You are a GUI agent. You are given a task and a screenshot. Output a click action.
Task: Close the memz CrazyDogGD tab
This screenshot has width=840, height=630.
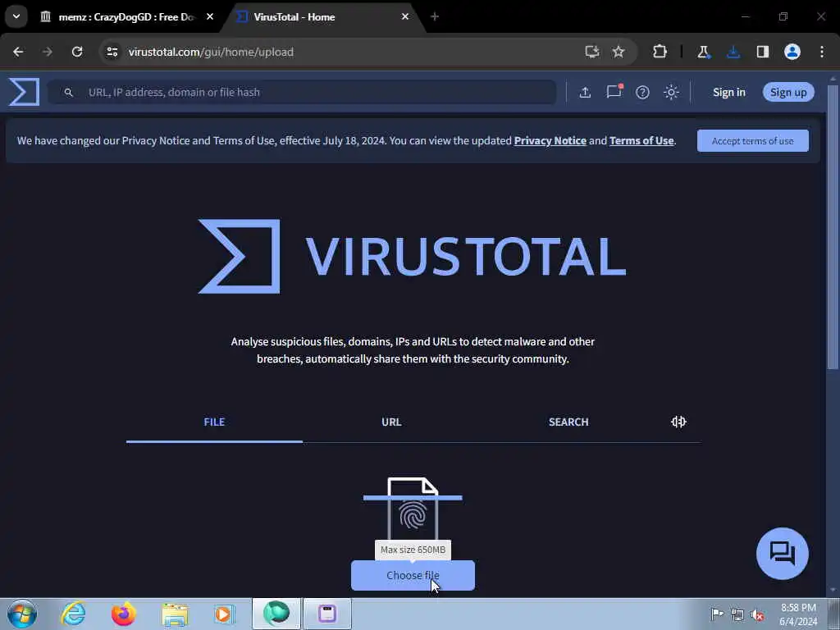tap(210, 16)
